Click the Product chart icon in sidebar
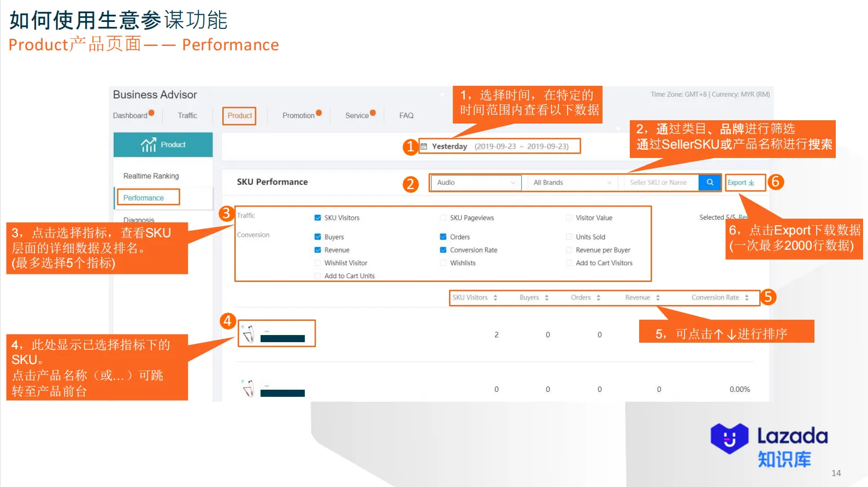Image resolution: width=868 pixels, height=487 pixels. pyautogui.click(x=149, y=145)
